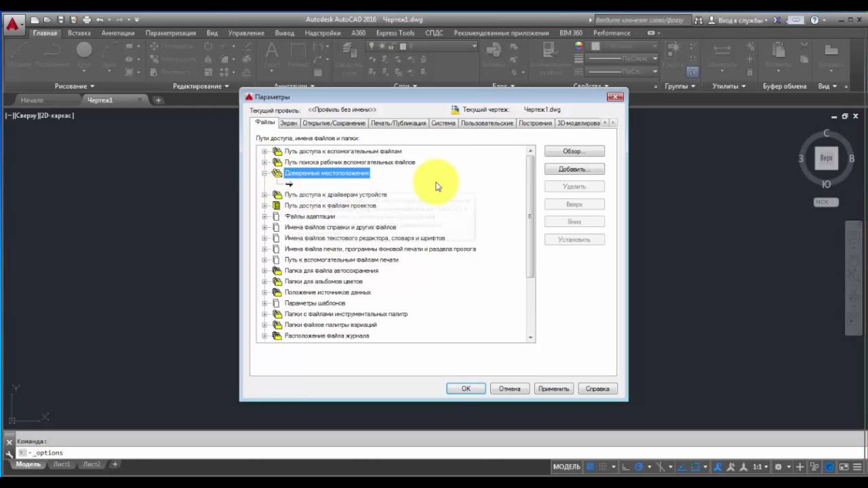Click the New drawing icon in quick access toolbar

pos(35,20)
